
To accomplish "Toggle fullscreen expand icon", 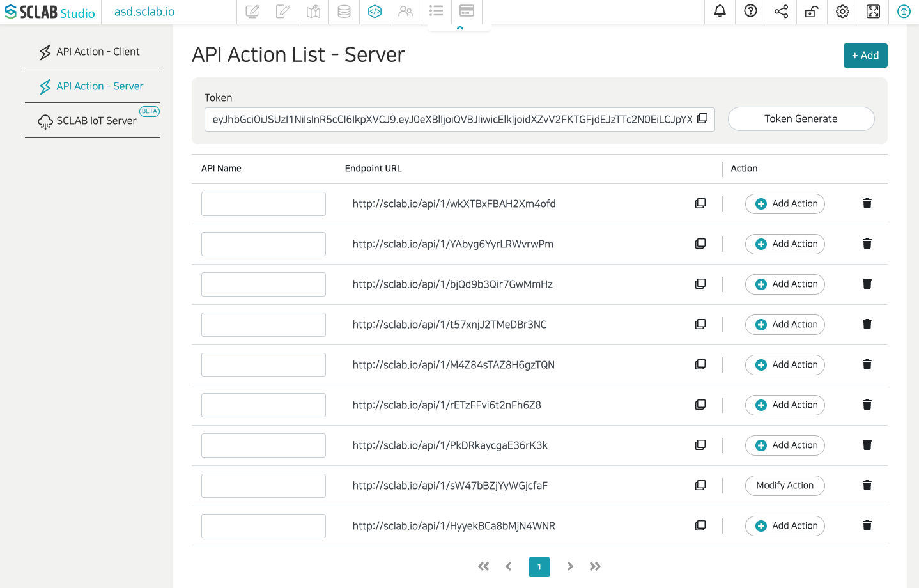I will [x=873, y=11].
